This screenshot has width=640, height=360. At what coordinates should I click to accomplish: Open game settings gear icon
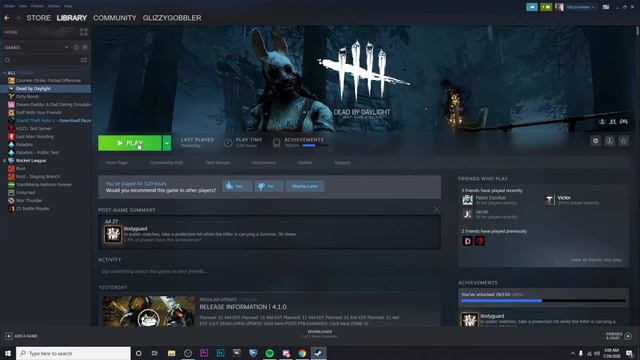(x=596, y=141)
